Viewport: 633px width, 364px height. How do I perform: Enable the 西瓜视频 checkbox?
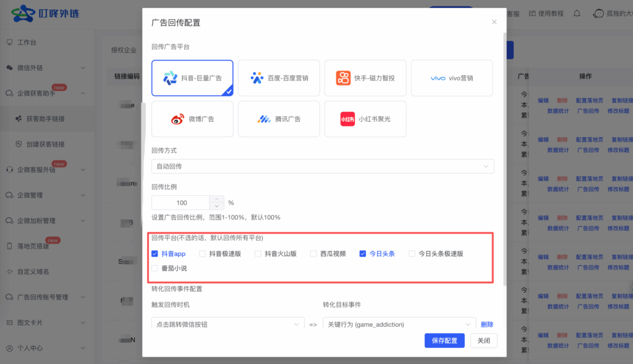pyautogui.click(x=313, y=253)
